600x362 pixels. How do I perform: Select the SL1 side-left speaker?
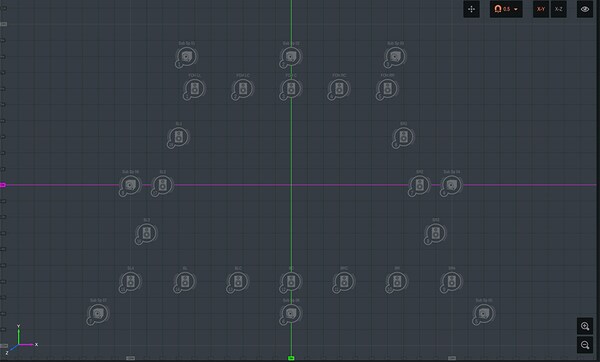178,137
